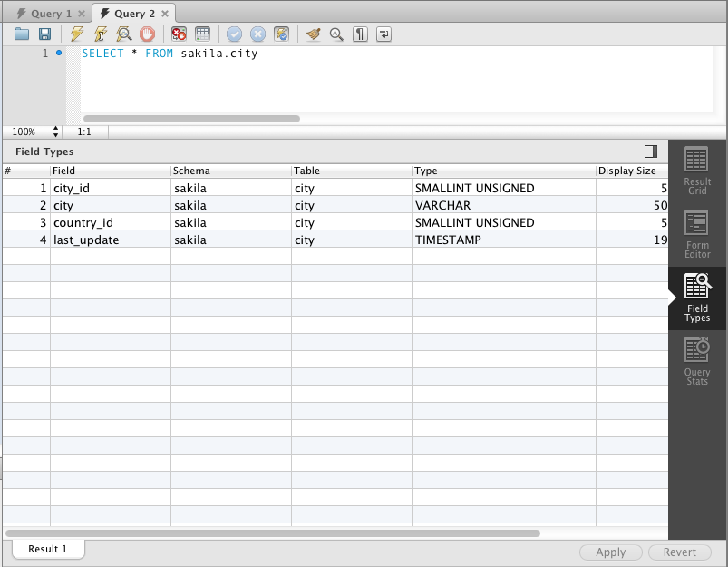This screenshot has height=567, width=728.
Task: Toggle wrap text with the wrapping arrow icon
Action: (x=383, y=34)
